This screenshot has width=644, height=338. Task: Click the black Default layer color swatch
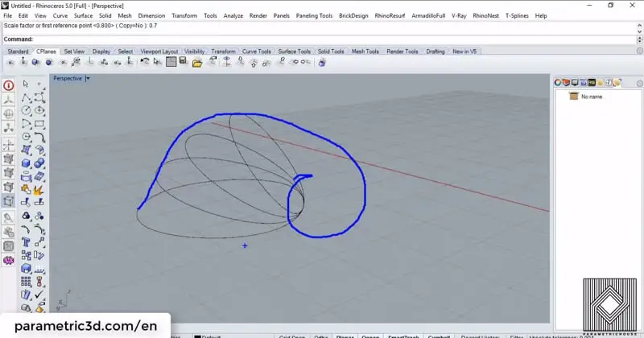tap(195, 336)
